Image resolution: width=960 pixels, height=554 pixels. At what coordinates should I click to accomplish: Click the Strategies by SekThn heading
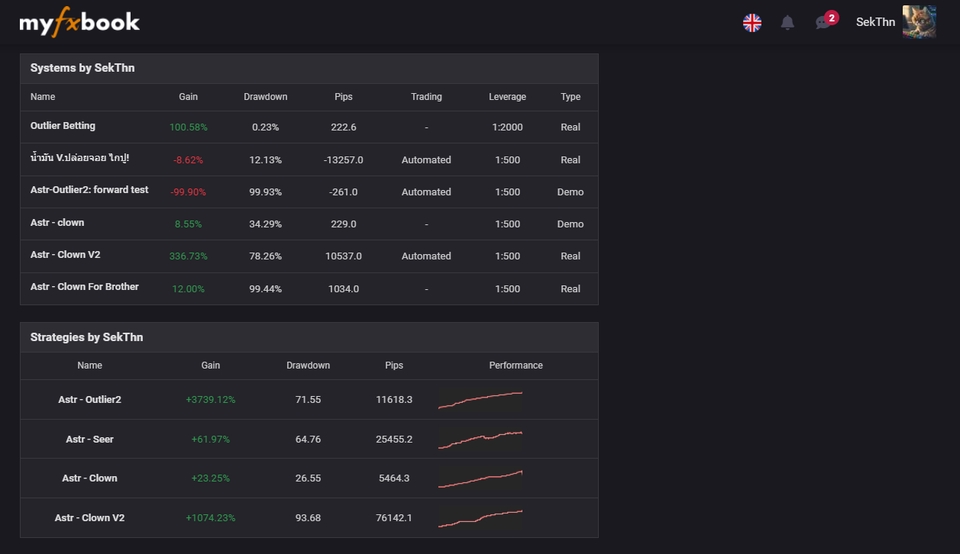point(87,337)
